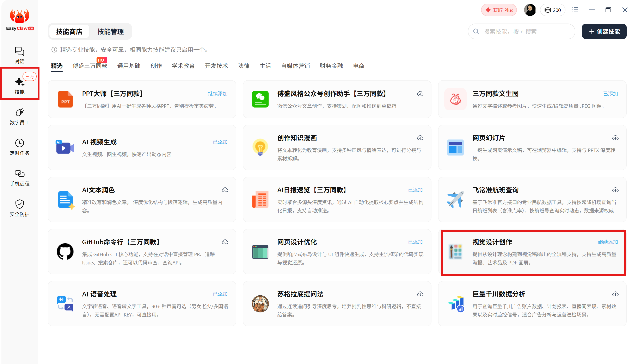
Task: Click 已添加 on AI 视频生成 card
Action: 220,142
